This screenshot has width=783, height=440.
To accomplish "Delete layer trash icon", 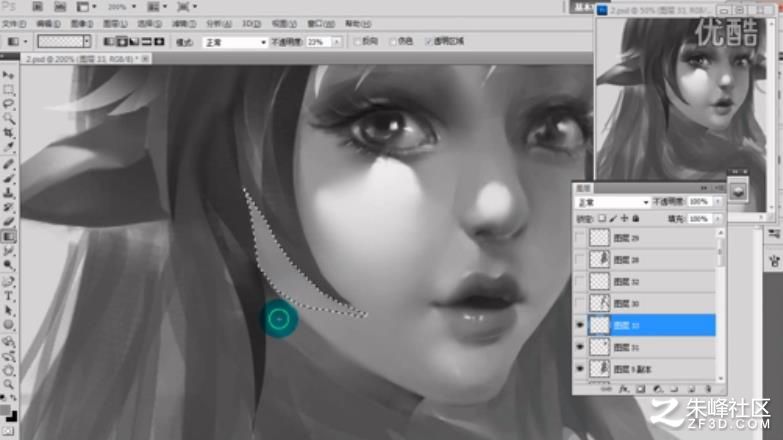I will [x=709, y=389].
